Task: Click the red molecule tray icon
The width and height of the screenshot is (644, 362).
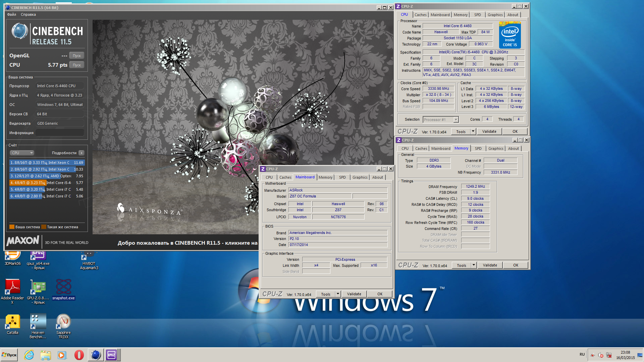Action: 593,355
